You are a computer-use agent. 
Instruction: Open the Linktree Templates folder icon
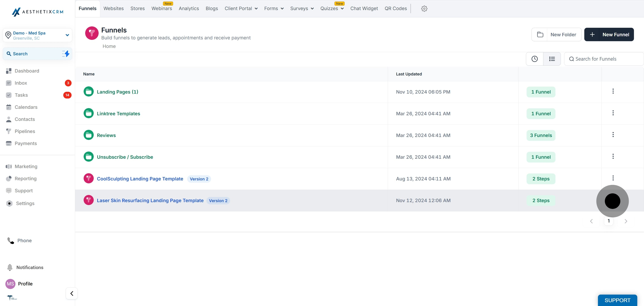click(x=89, y=113)
